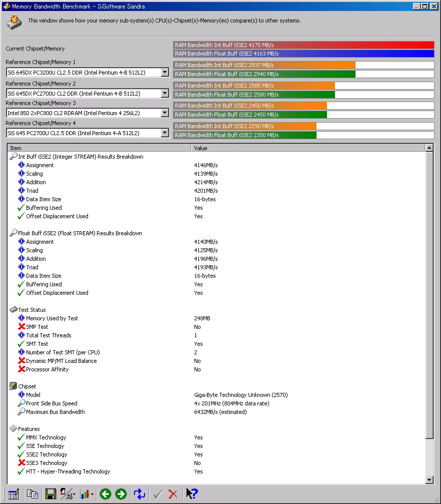The image size is (441, 504).
Task: Click green check icon beside MMX Technology
Action: coord(21,437)
